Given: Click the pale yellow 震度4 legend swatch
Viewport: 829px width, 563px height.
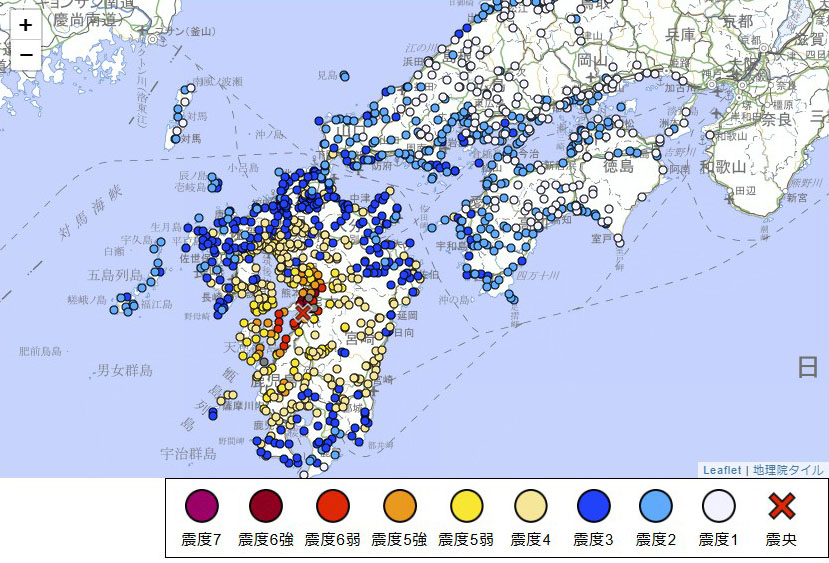Looking at the screenshot, I should click(530, 506).
